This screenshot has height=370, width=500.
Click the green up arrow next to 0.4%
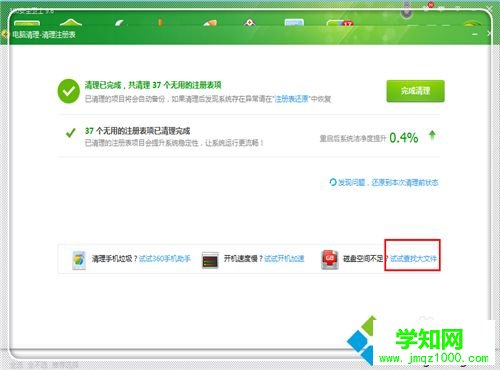[432, 135]
